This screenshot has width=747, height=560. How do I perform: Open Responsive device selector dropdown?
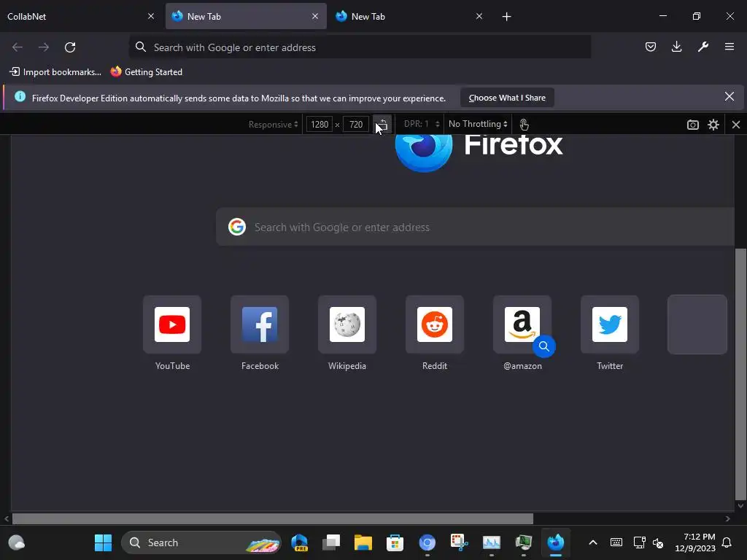point(273,124)
